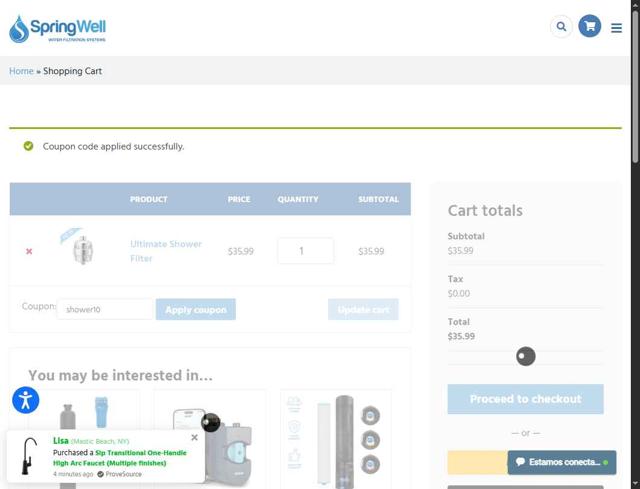Click the yellow PayPal checkout button
Image resolution: width=640 pixels, height=489 pixels.
(478, 462)
